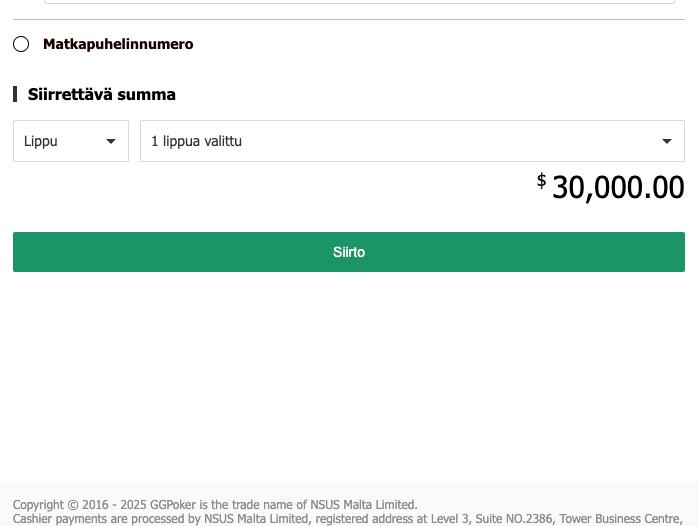
Task: Click the caret arrow of ticket selector
Action: pyautogui.click(x=667, y=141)
